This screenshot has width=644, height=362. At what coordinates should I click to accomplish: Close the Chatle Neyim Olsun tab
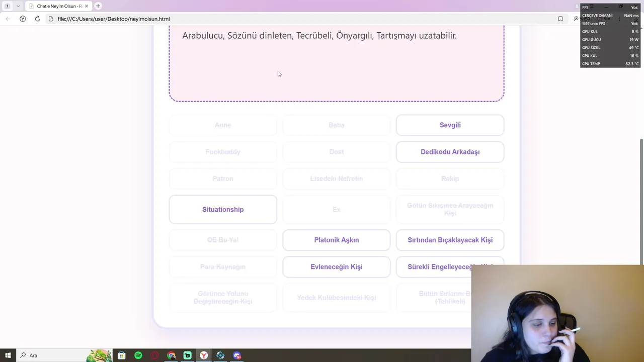pyautogui.click(x=87, y=6)
